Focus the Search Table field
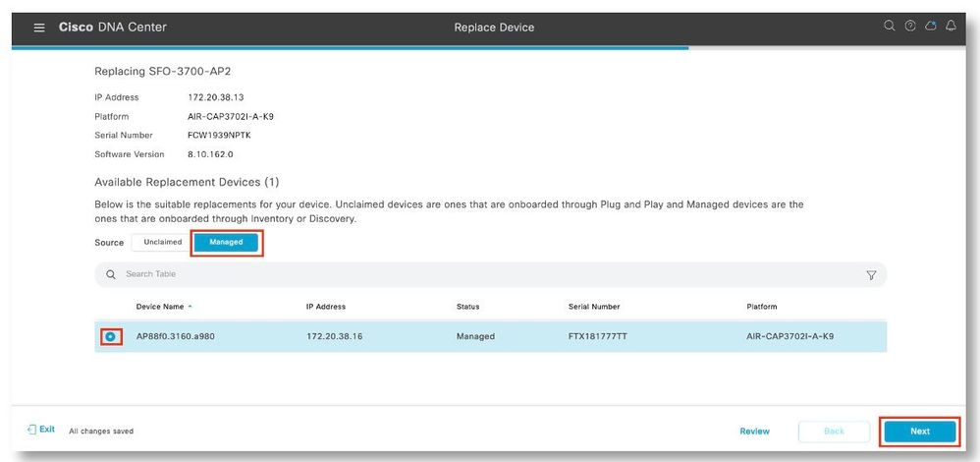This screenshot has height=462, width=980. (491, 274)
